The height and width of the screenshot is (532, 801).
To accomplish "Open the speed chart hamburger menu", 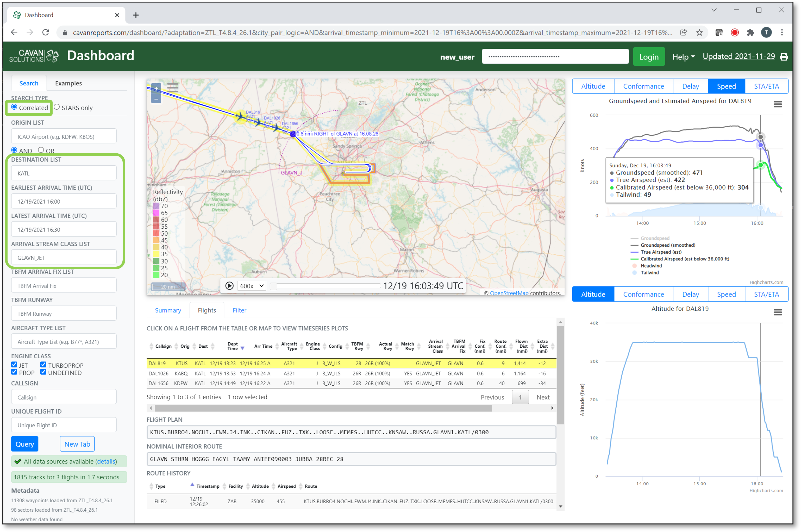I will [x=778, y=104].
